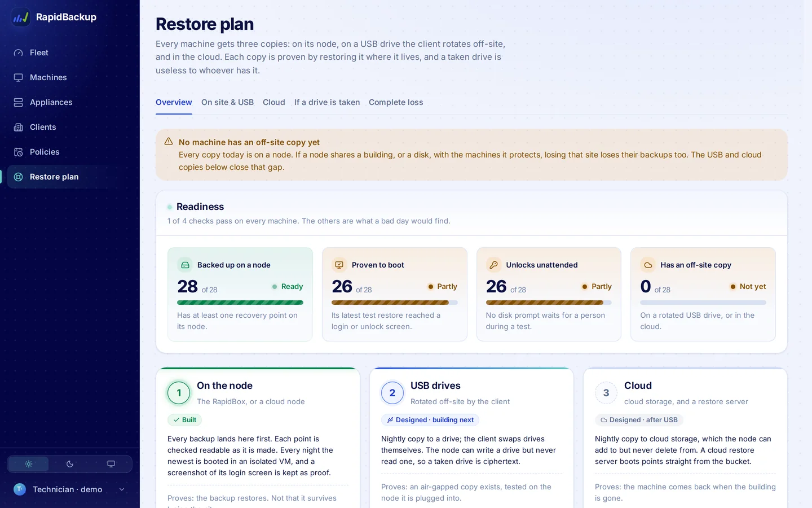Open the Cloud tab
This screenshot has width=812, height=508.
(274, 102)
